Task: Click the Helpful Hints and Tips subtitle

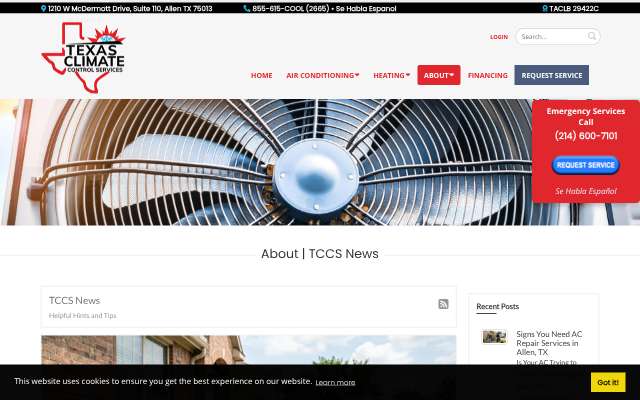Action: [x=82, y=316]
